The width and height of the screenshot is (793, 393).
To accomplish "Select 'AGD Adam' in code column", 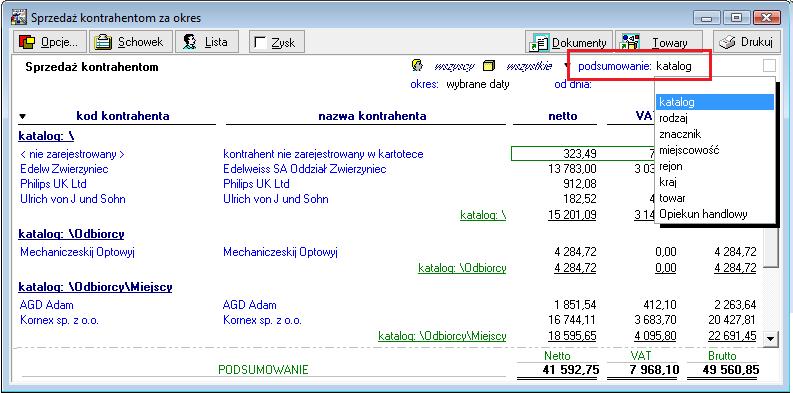I will coord(47,305).
